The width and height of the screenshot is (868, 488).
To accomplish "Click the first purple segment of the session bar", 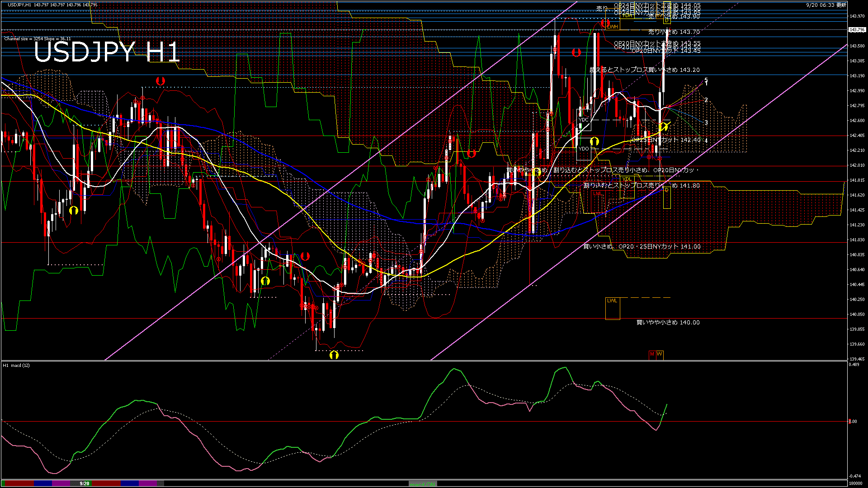I will pos(61,483).
